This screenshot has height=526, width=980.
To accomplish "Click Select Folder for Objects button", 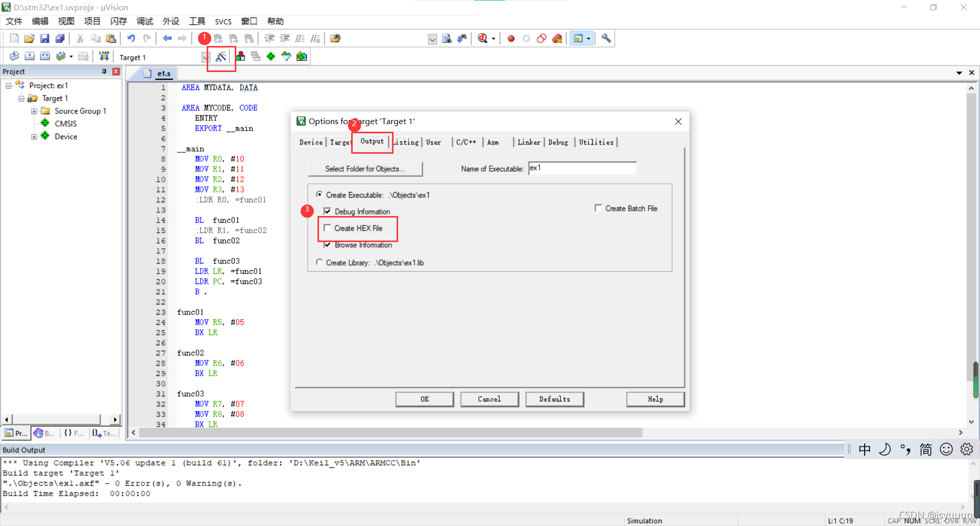I will pyautogui.click(x=365, y=169).
